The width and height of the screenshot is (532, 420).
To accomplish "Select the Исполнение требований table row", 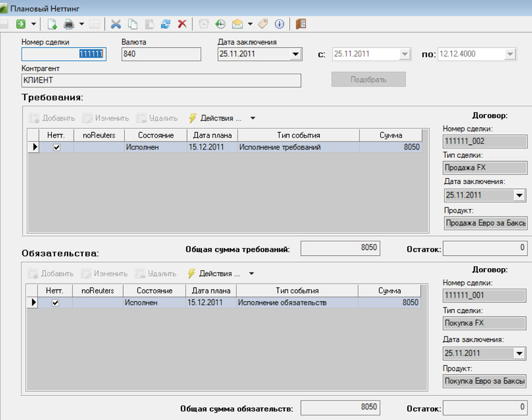I will 280,147.
